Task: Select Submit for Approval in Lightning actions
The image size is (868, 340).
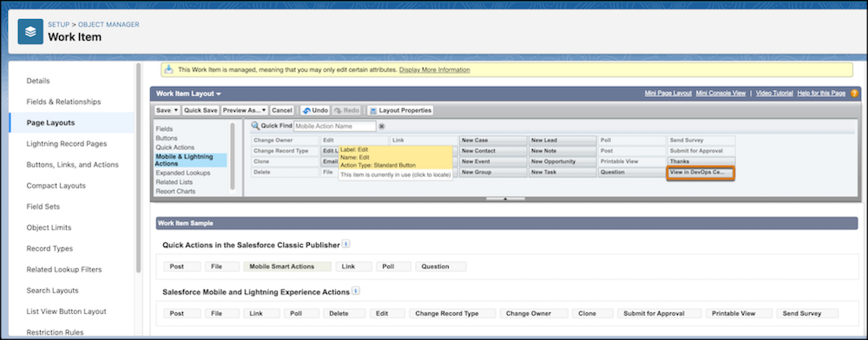Action: (x=659, y=313)
